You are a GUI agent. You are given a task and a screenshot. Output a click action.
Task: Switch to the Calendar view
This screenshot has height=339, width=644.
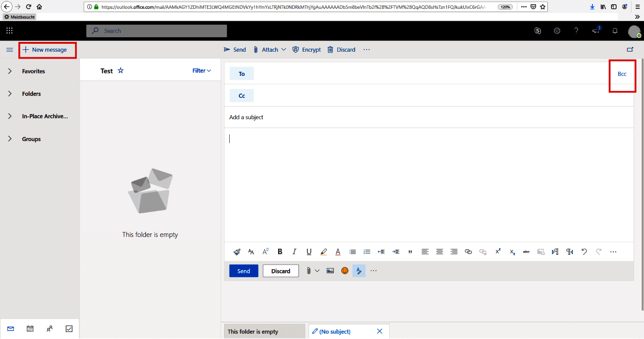(30, 328)
